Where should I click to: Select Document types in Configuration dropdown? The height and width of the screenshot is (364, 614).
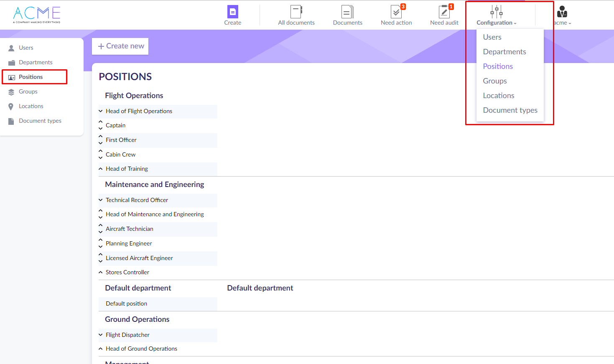pyautogui.click(x=510, y=110)
